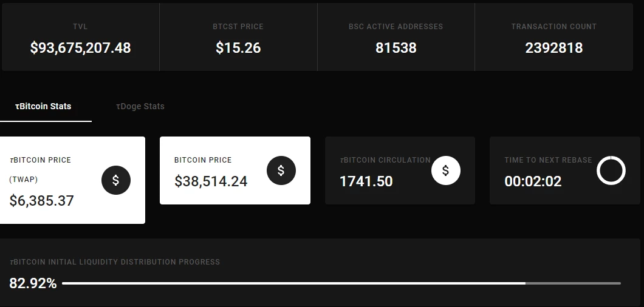644x307 pixels.
Task: Open the Bitcoin Price $38,514.24 card
Action: 235,170
